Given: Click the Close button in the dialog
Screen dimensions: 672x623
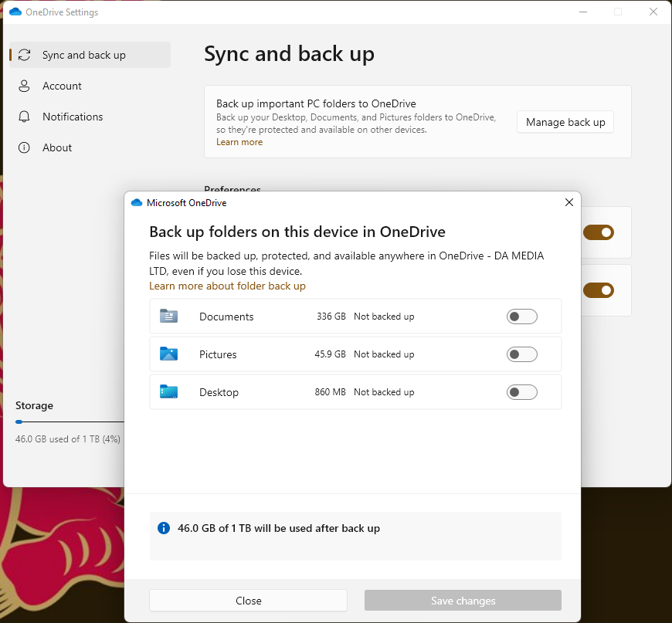Looking at the screenshot, I should coord(248,601).
